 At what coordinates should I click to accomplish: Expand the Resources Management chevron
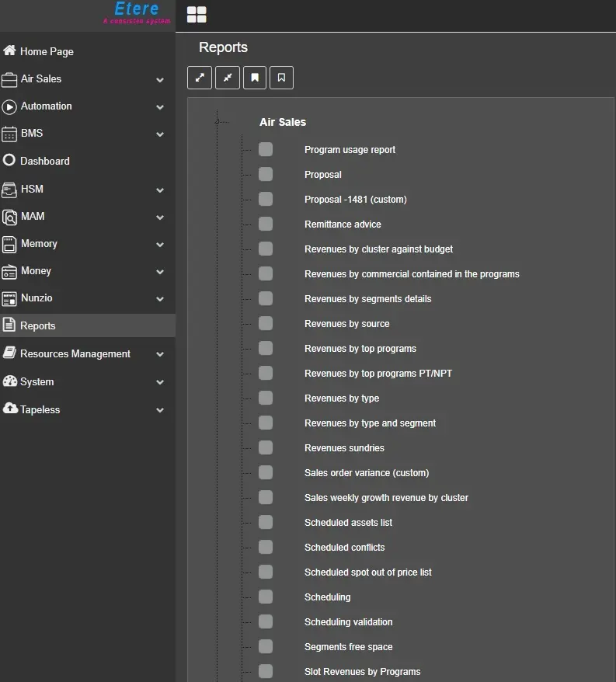click(x=160, y=355)
